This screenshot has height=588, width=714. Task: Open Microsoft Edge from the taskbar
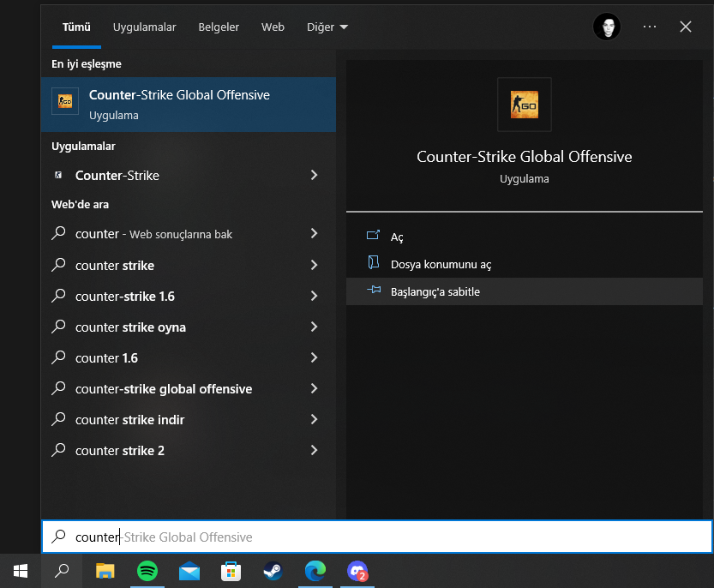(315, 571)
